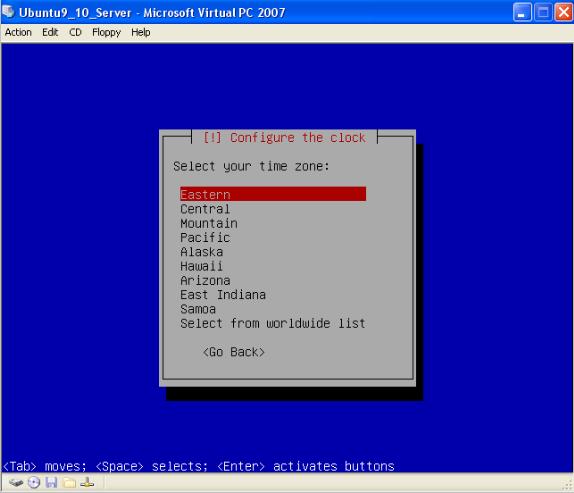This screenshot has height=493, width=574.
Task: Open the Edit menu
Action: [x=50, y=33]
